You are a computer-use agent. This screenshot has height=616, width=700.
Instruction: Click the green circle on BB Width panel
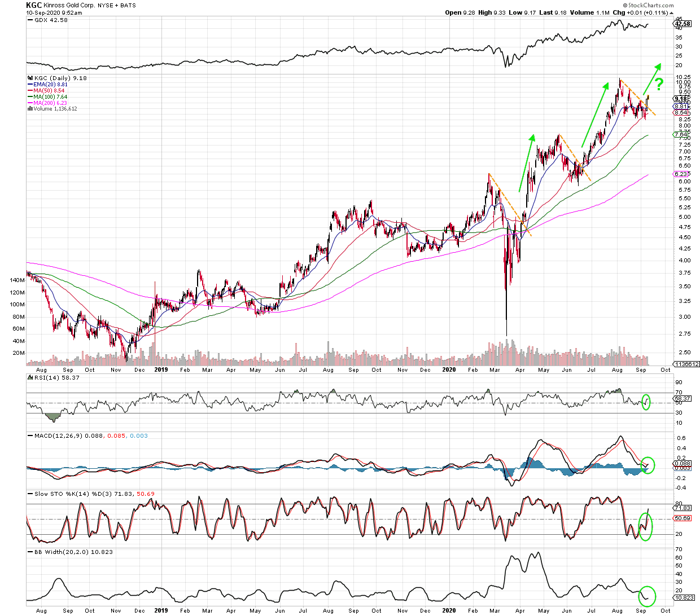tap(648, 595)
